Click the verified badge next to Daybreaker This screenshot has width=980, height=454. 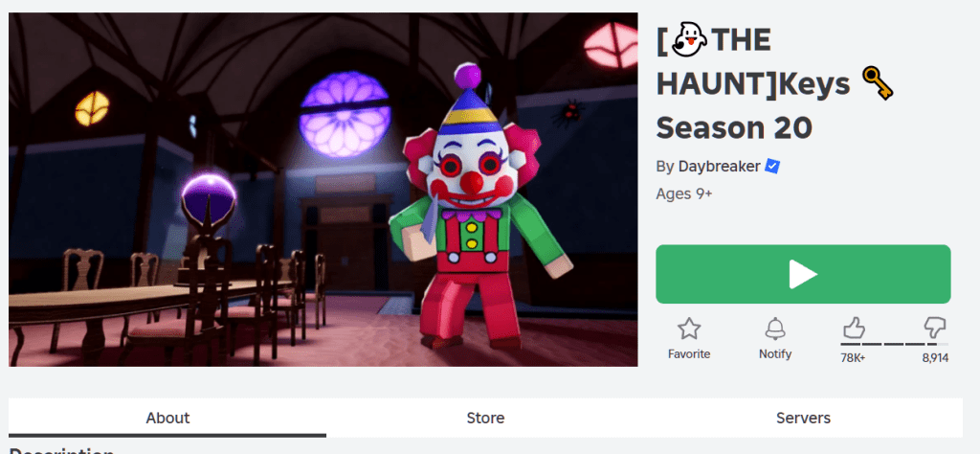[x=772, y=167]
